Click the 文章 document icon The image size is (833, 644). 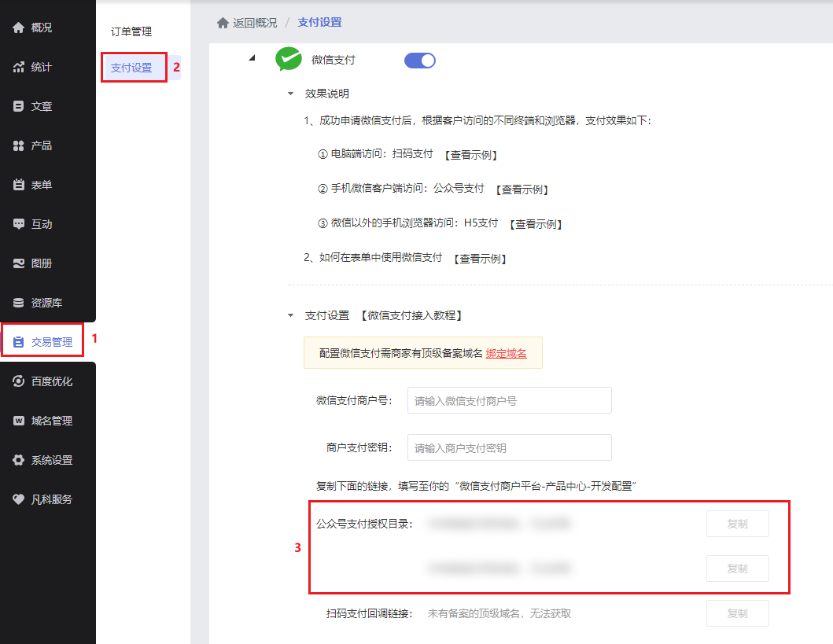(19, 106)
